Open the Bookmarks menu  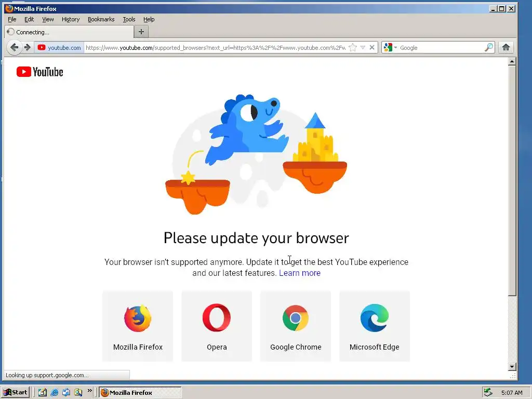[101, 19]
